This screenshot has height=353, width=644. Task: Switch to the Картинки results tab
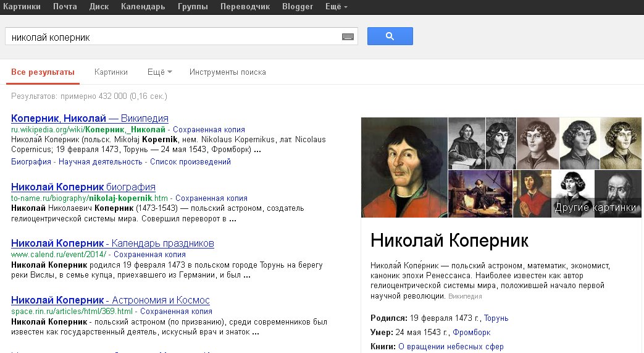click(x=111, y=72)
